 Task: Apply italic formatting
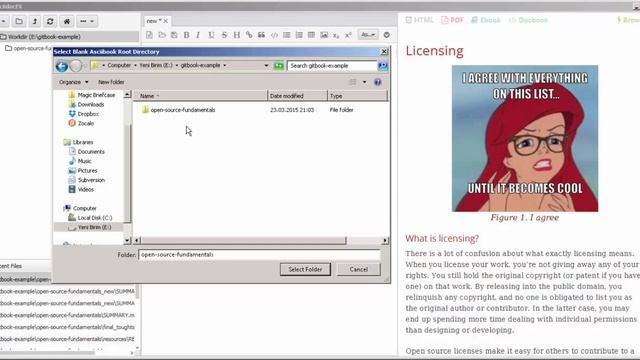pos(198,35)
